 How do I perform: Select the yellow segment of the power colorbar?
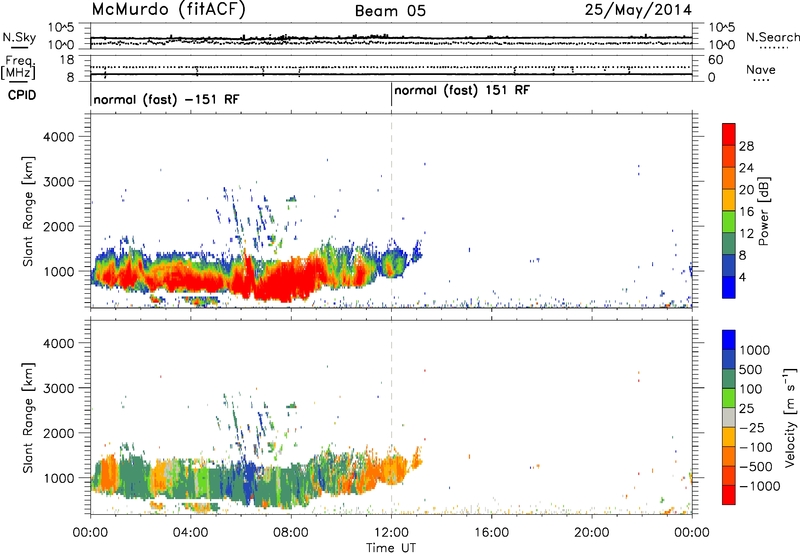click(729, 200)
